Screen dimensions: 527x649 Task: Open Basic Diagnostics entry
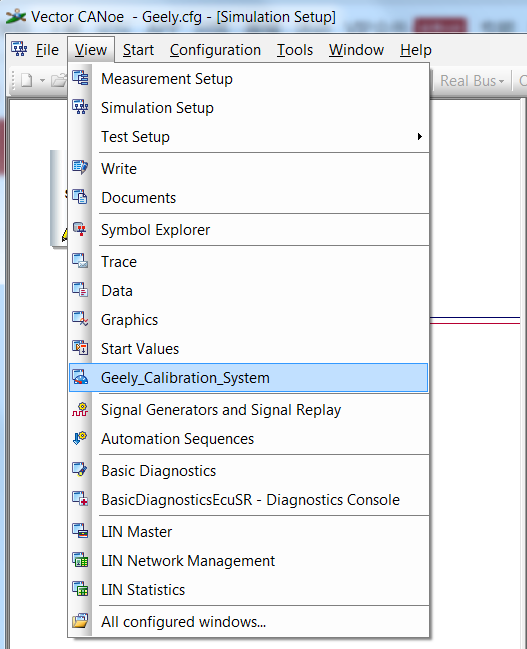click(248, 471)
